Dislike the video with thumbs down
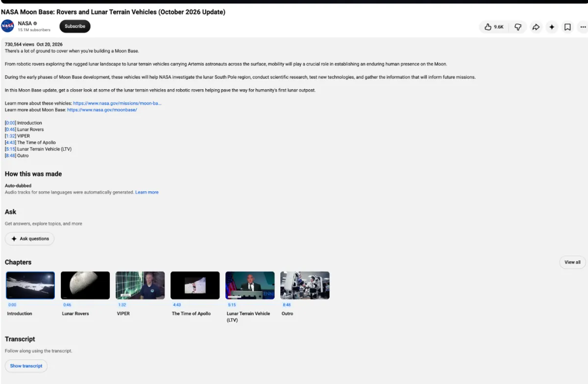The height and width of the screenshot is (384, 588). [x=518, y=27]
